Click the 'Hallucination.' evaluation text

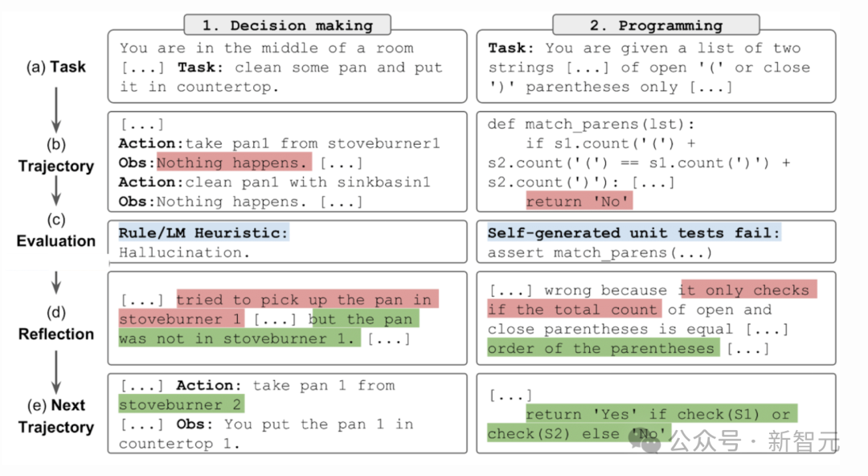click(x=184, y=252)
